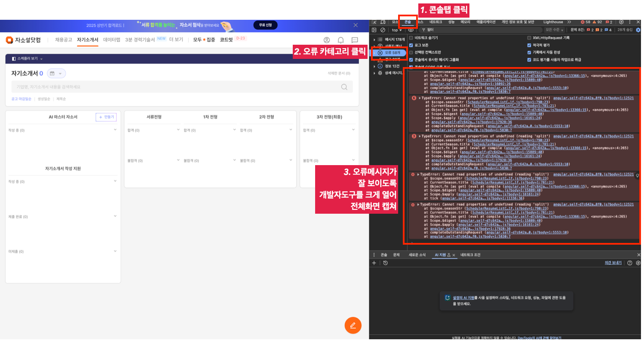644x347 pixels.
Task: Click the chat message icon in header
Action: coord(355,40)
